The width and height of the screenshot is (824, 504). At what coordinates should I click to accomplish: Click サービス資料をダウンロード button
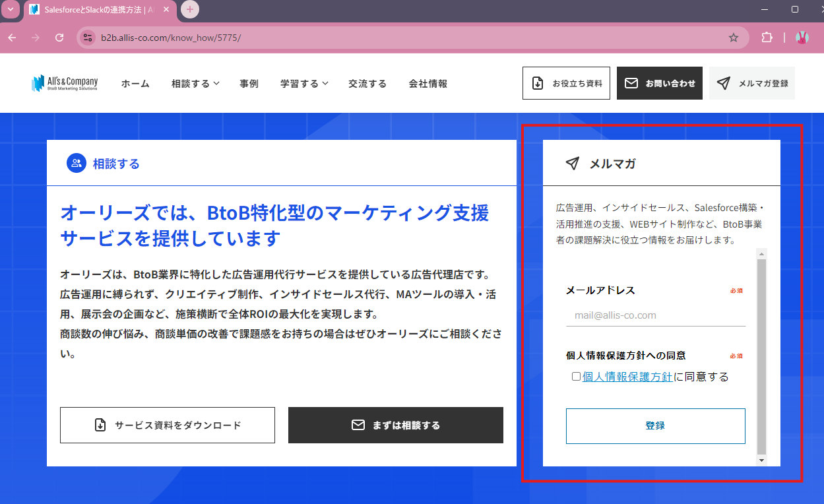167,425
